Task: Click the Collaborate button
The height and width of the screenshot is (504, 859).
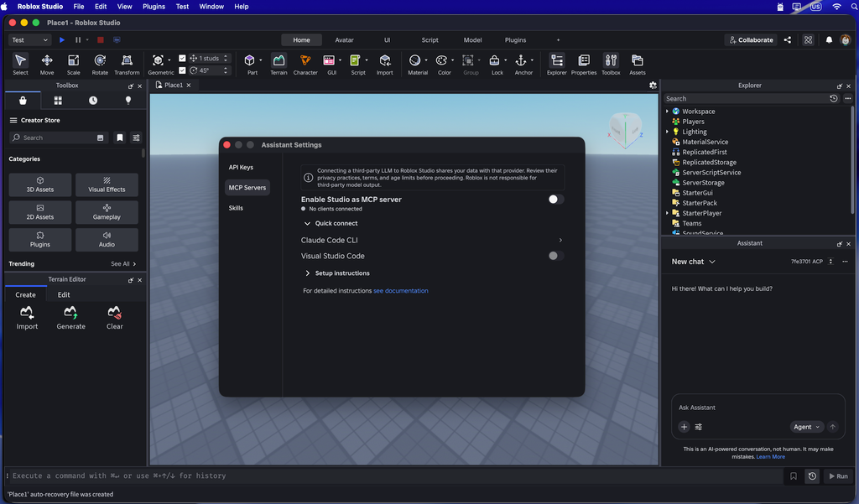Action: coord(751,40)
